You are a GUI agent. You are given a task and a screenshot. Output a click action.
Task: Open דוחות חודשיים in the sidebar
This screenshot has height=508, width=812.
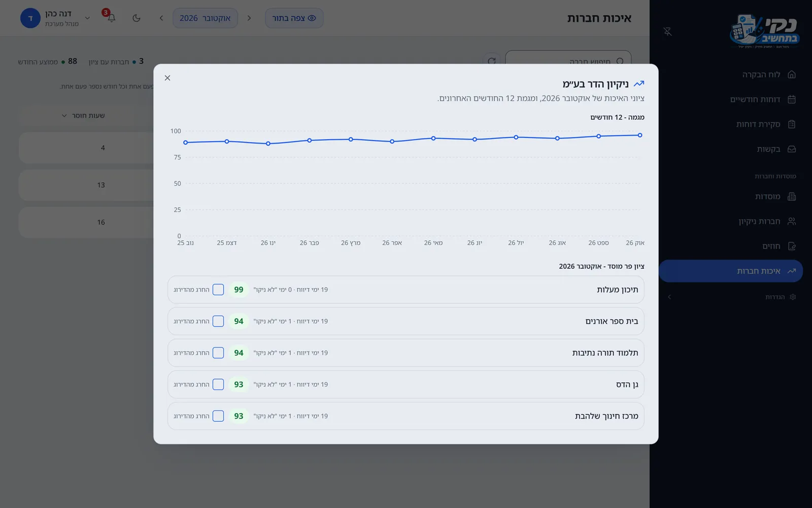731,100
